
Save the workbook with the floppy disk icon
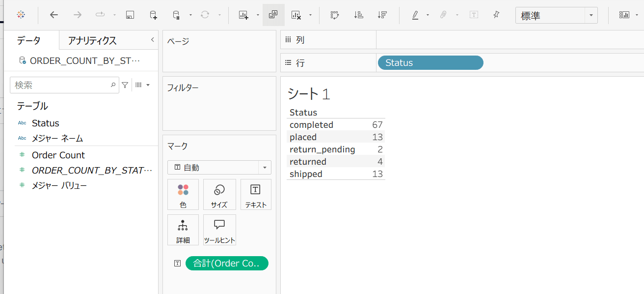130,15
